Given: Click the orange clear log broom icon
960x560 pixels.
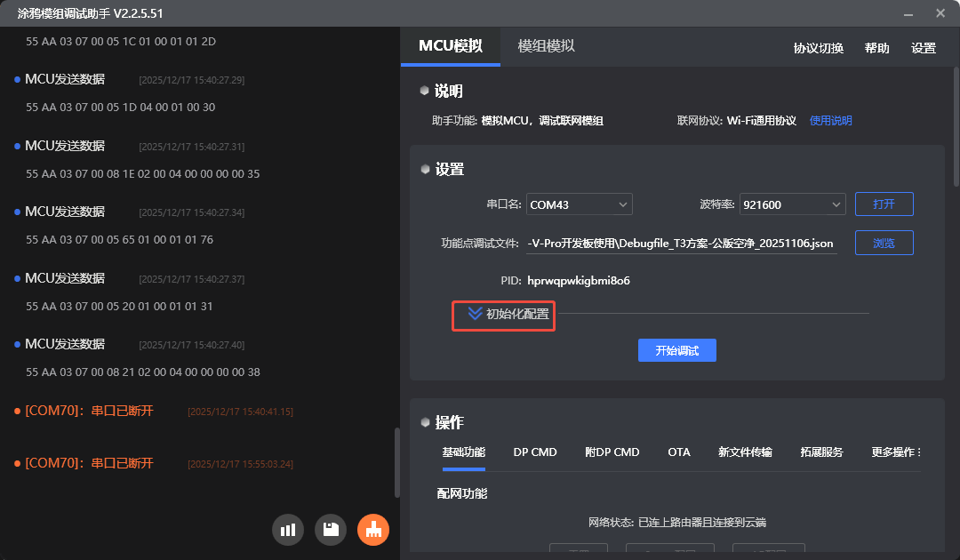Looking at the screenshot, I should coord(373,531).
